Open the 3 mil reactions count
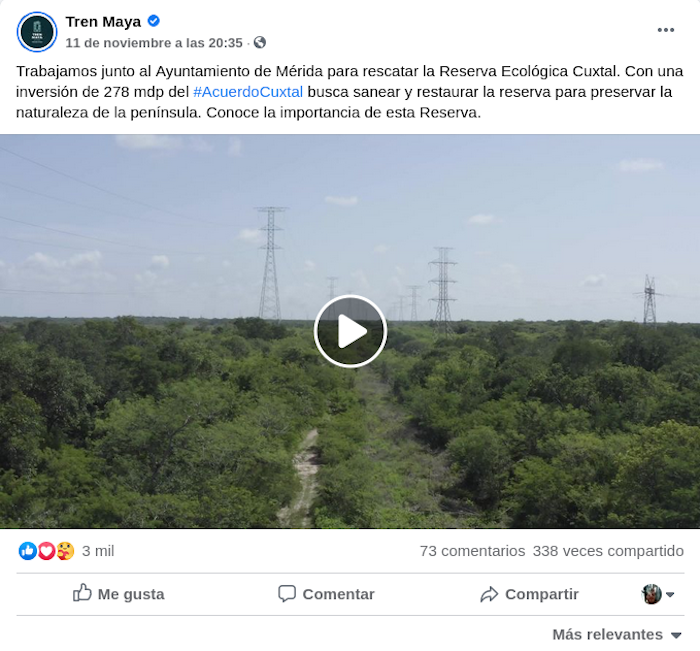Viewport: 700px width, 651px height. [x=98, y=551]
